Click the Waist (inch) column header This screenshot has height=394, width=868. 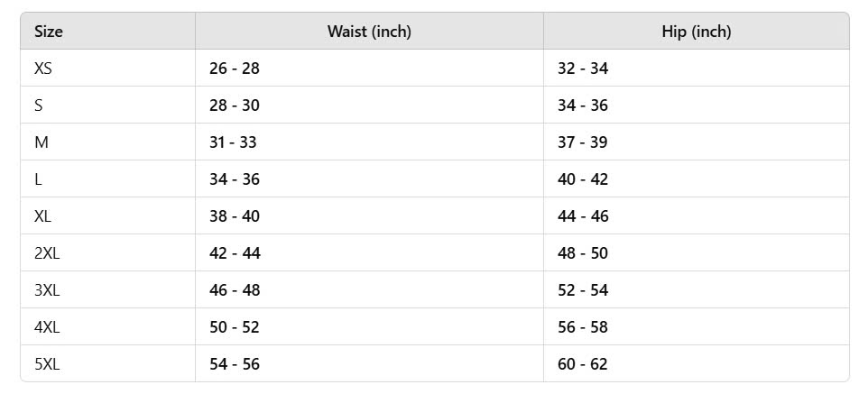pyautogui.click(x=369, y=32)
